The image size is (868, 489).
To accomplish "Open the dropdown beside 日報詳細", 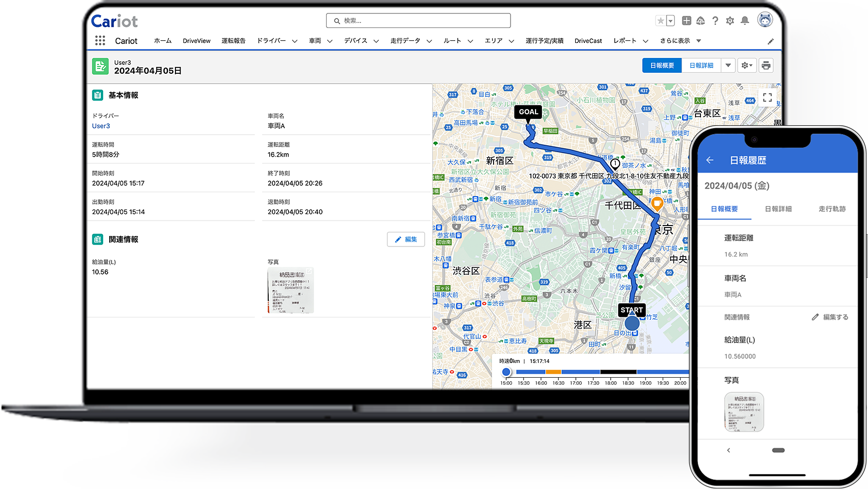I will click(x=728, y=65).
